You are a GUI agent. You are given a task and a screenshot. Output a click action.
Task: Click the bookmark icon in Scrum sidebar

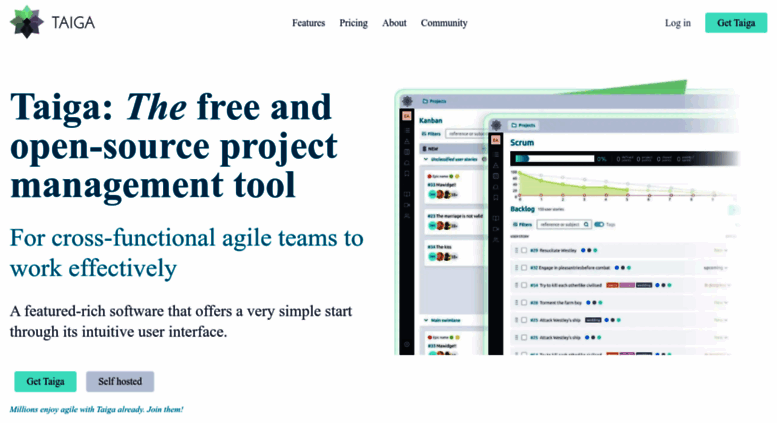pyautogui.click(x=496, y=197)
